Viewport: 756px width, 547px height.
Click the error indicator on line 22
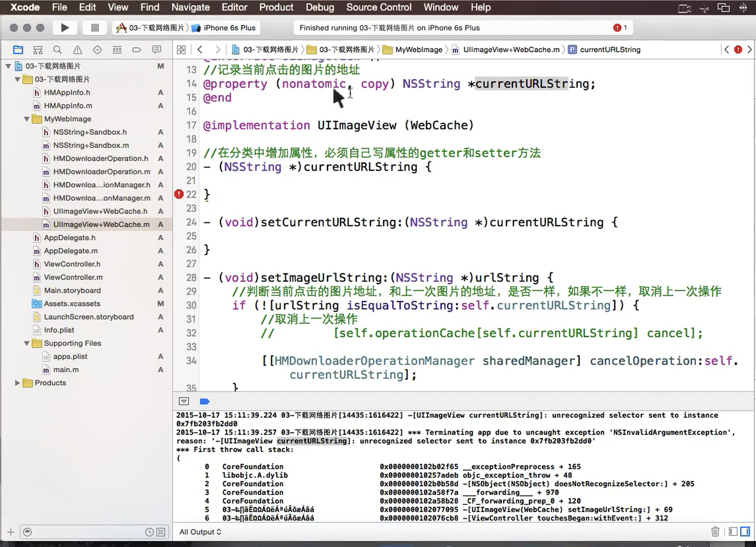pyautogui.click(x=179, y=194)
